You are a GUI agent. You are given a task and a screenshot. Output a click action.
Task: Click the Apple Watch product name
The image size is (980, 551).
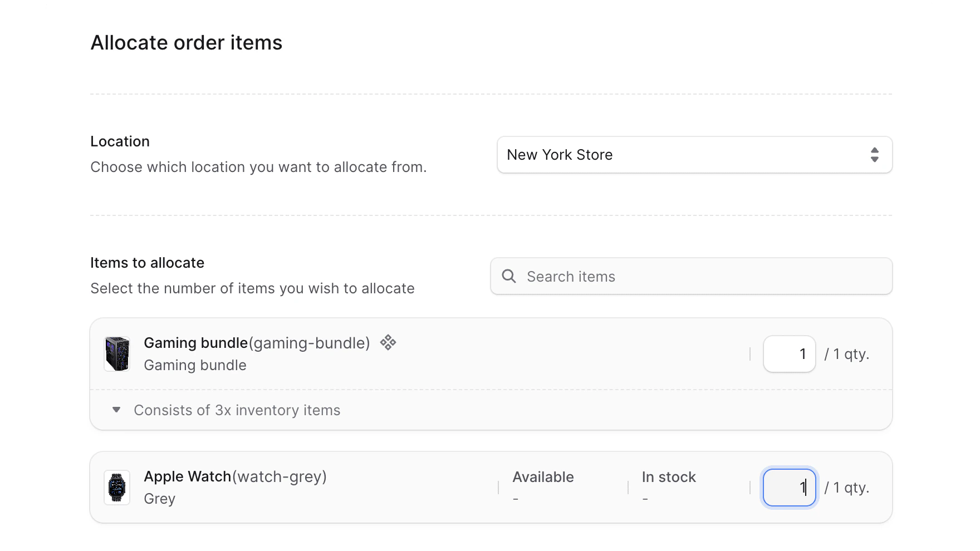point(187,476)
